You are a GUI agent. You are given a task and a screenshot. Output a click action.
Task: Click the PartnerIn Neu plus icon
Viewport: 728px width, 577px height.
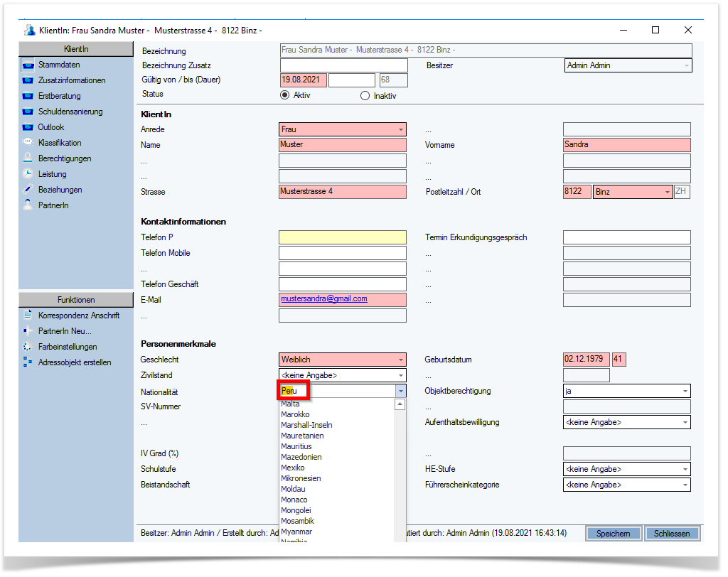[x=28, y=331]
